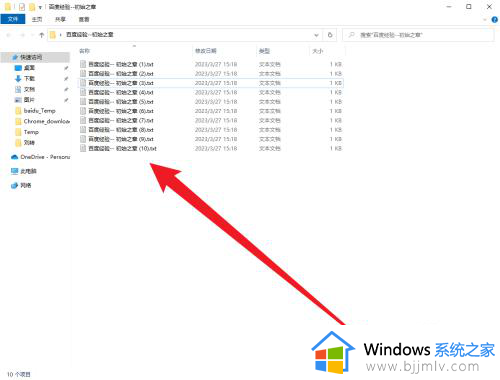Open the Customize Quick Access Toolbar dropdown arrow
This screenshot has width=500, height=380.
[40, 7]
